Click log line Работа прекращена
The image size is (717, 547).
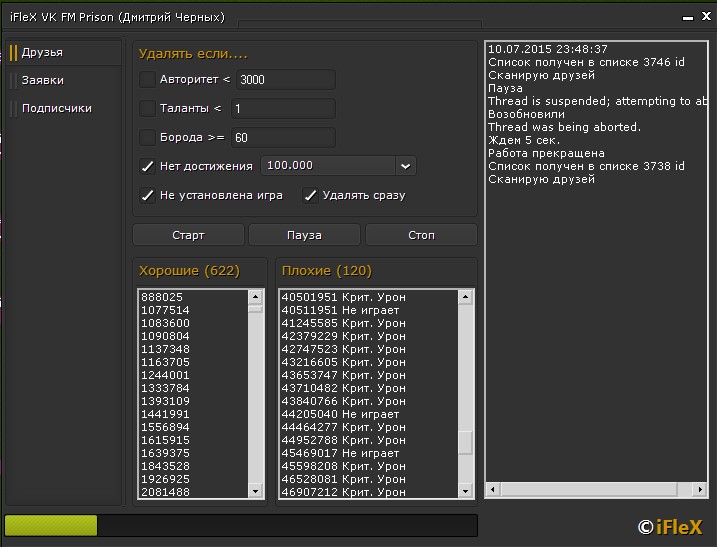coord(546,153)
